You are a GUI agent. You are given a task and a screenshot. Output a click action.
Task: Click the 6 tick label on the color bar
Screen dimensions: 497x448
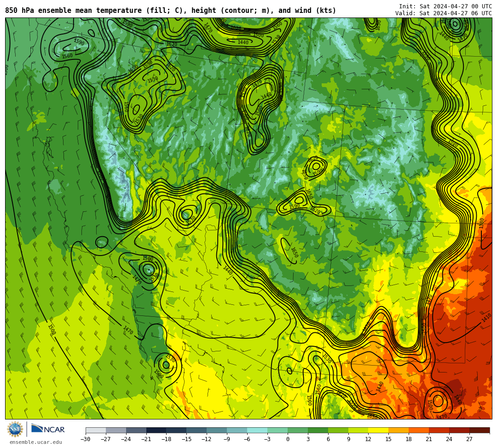[x=328, y=439]
